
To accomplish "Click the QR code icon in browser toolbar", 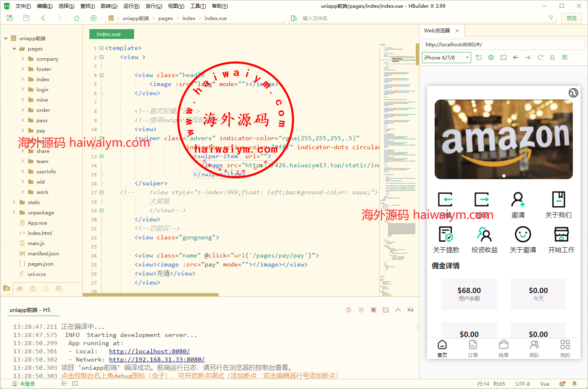I will (x=565, y=57).
